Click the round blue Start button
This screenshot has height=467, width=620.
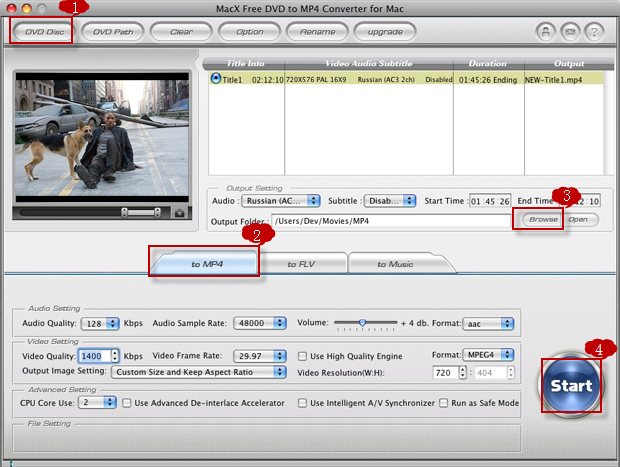(x=570, y=384)
